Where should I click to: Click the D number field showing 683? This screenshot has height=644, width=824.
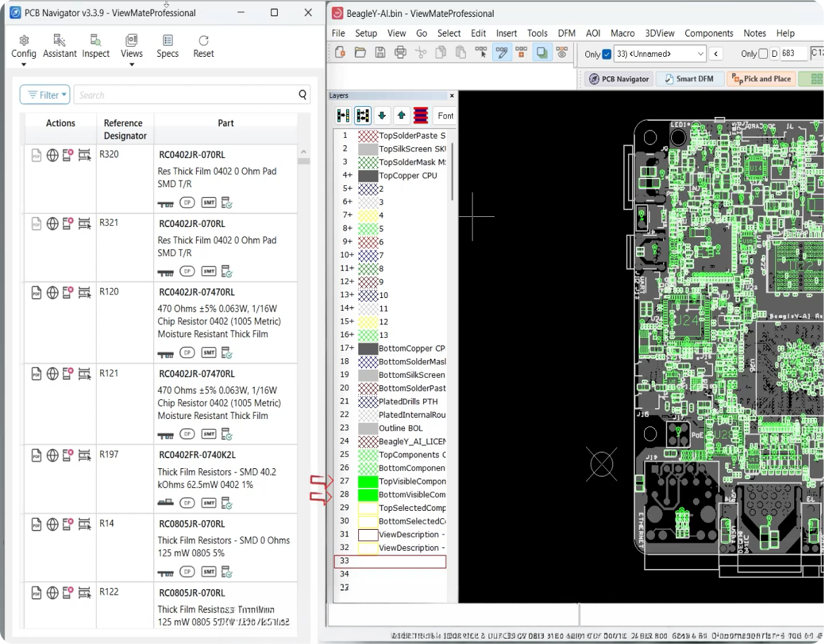coord(794,53)
